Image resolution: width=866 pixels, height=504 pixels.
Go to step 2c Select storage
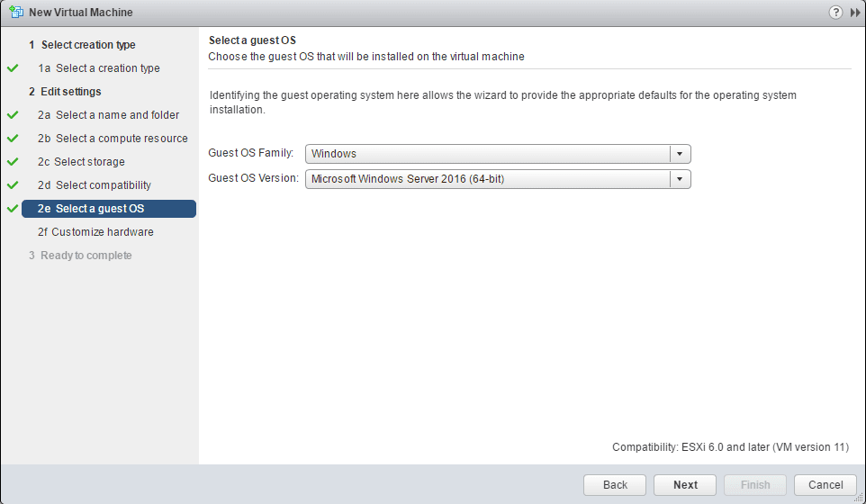tap(81, 162)
